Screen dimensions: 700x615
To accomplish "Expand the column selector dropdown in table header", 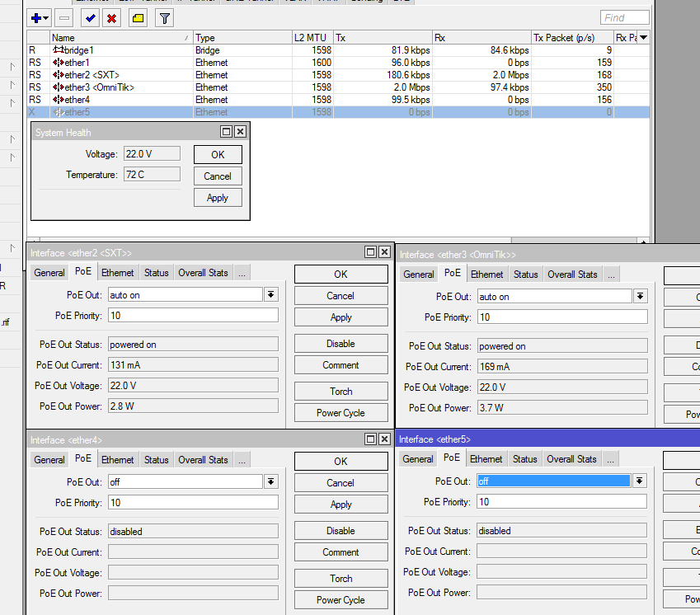I will [x=643, y=37].
